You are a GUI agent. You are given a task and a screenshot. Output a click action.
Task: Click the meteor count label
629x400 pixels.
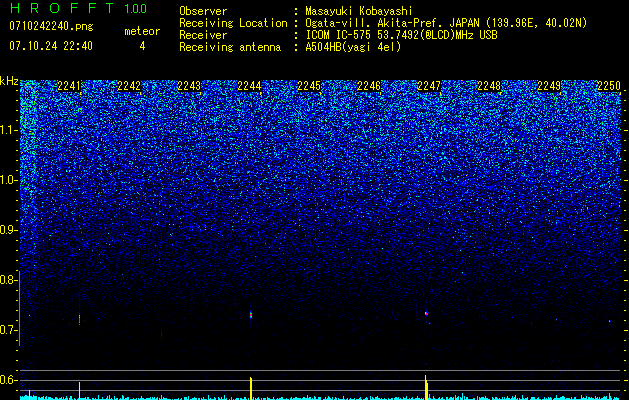tap(142, 31)
